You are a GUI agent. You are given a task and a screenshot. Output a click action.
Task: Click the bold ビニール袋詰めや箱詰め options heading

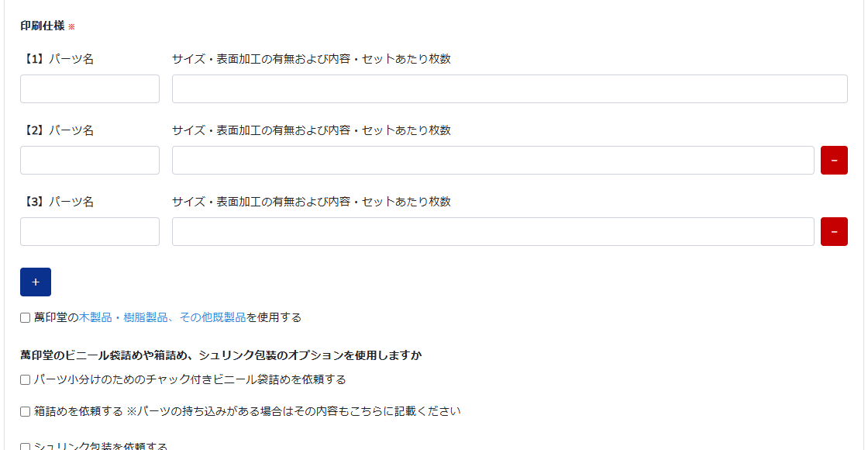pyautogui.click(x=222, y=355)
